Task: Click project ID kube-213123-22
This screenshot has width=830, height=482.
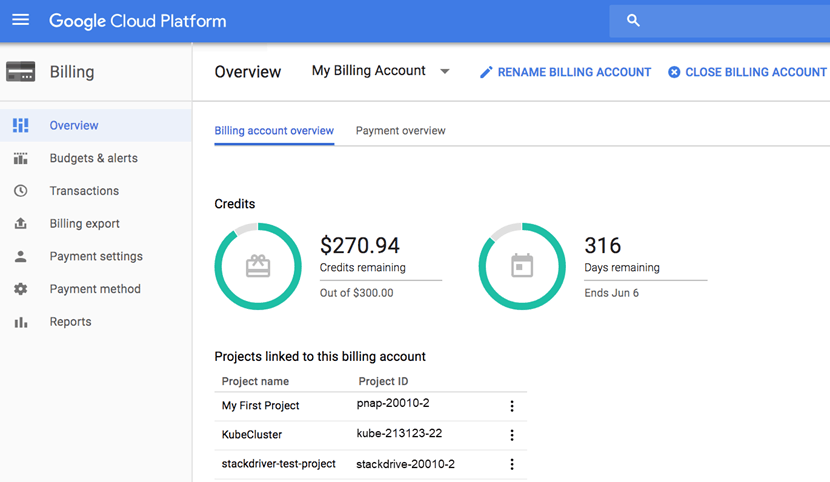Action: pos(399,433)
